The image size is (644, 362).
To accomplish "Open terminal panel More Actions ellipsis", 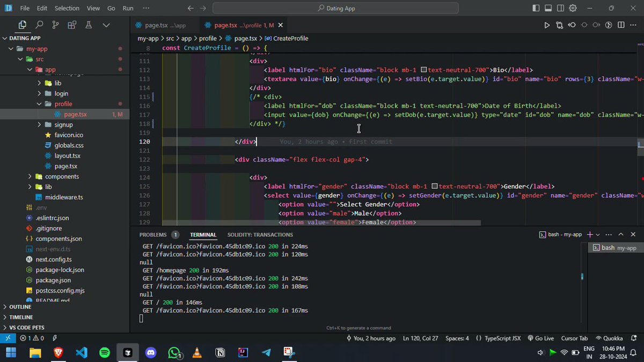I will [609, 234].
